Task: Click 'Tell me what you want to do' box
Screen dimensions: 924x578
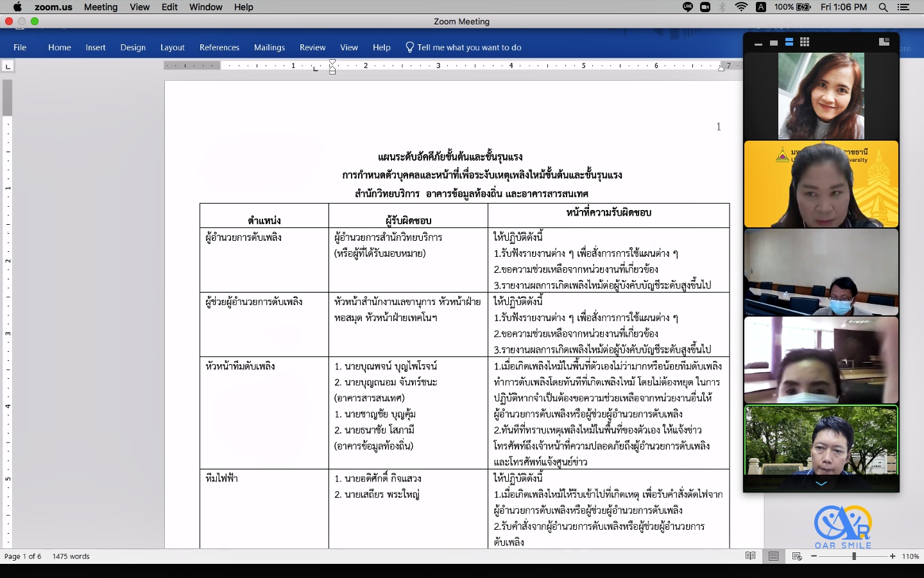Action: [468, 48]
